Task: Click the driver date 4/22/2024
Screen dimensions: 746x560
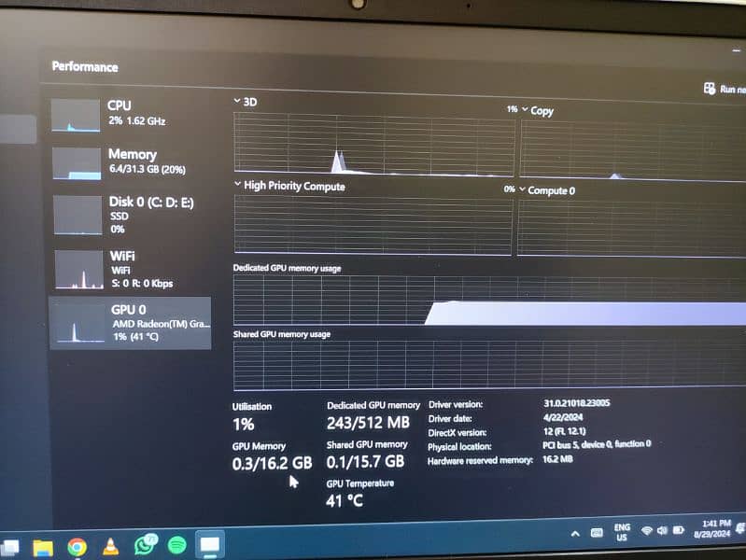Action: tap(562, 417)
